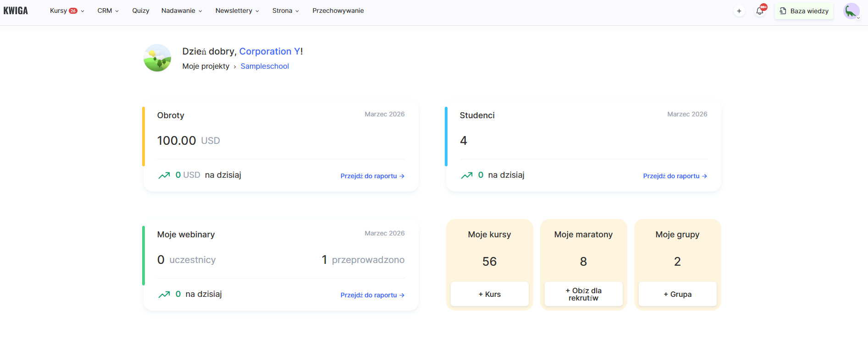Open the Sampleschool project link
The height and width of the screenshot is (361, 868).
pos(265,66)
